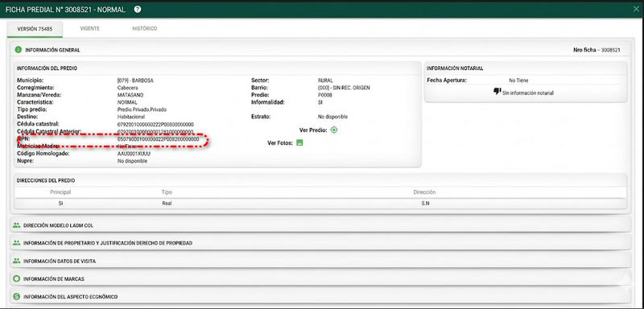Expand INFORMACIÓN DATOS DE VISITA section
This screenshot has width=644, height=309.
(x=320, y=261)
